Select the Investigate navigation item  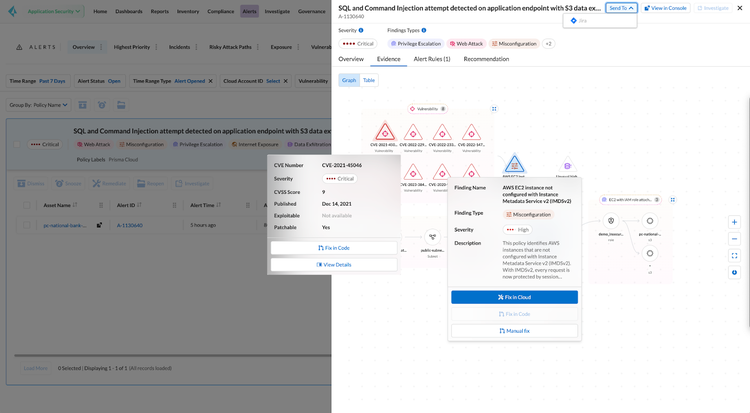(277, 11)
